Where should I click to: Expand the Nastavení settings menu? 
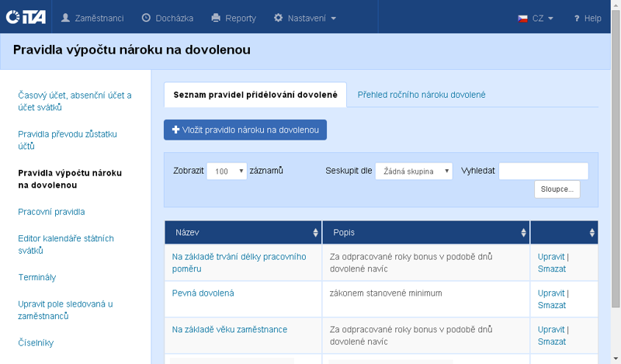(x=305, y=17)
